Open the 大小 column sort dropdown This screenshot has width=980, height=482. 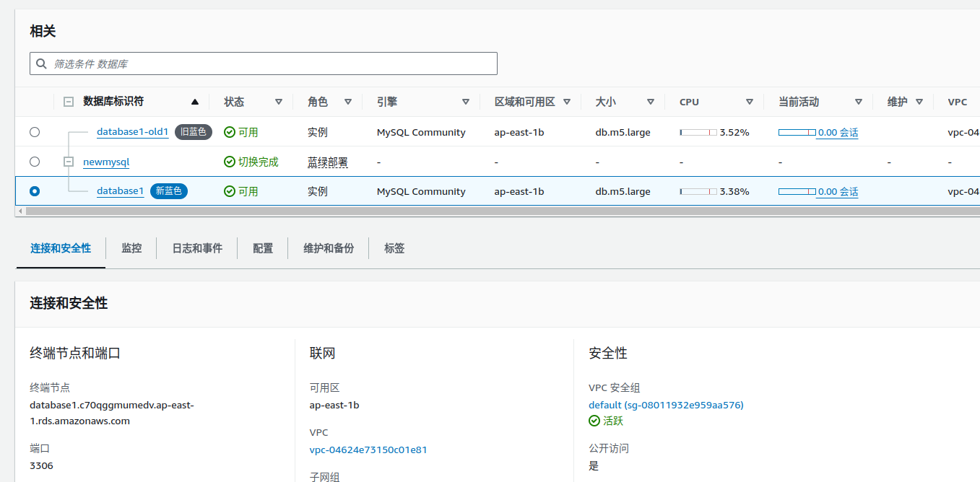tap(651, 102)
